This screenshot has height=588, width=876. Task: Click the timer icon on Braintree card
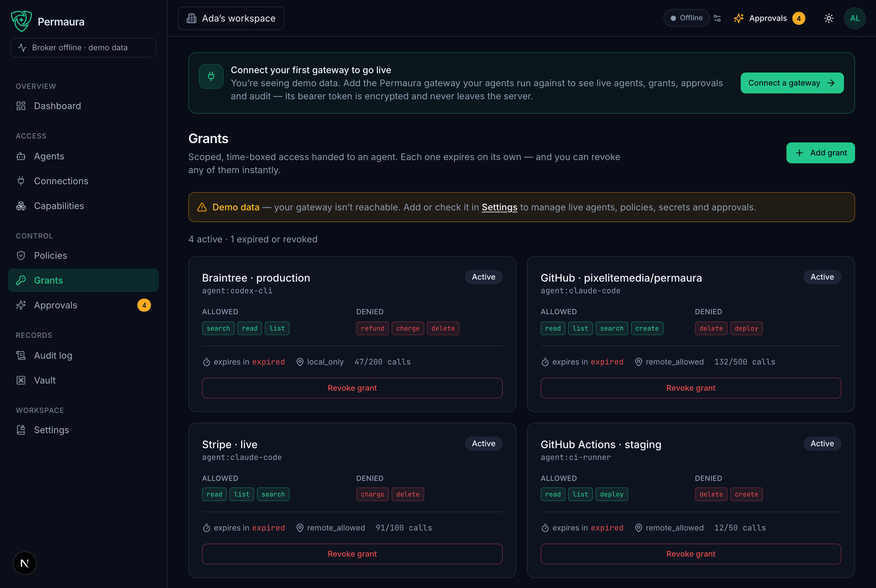pos(206,362)
